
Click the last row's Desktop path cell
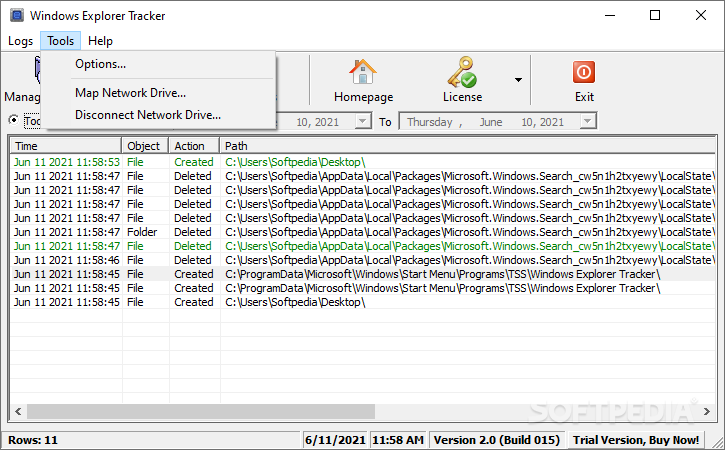(x=295, y=302)
